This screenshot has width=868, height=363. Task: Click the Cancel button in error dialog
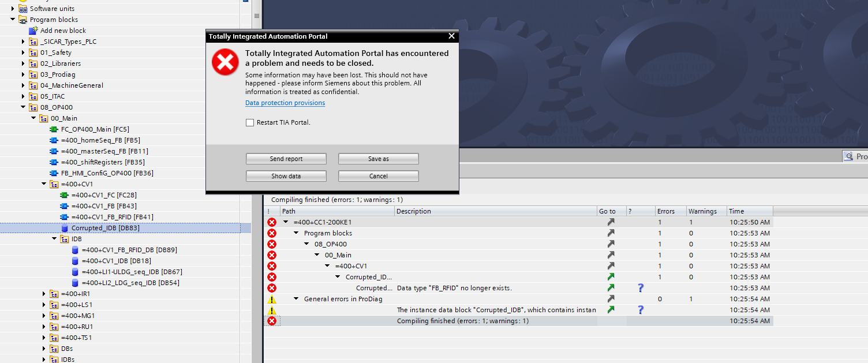click(x=379, y=176)
